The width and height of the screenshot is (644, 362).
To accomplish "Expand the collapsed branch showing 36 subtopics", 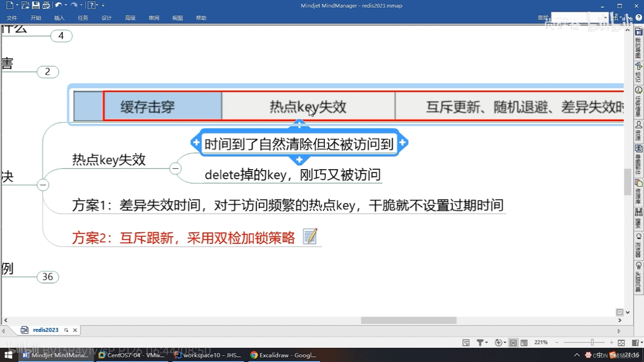I will pos(48,277).
